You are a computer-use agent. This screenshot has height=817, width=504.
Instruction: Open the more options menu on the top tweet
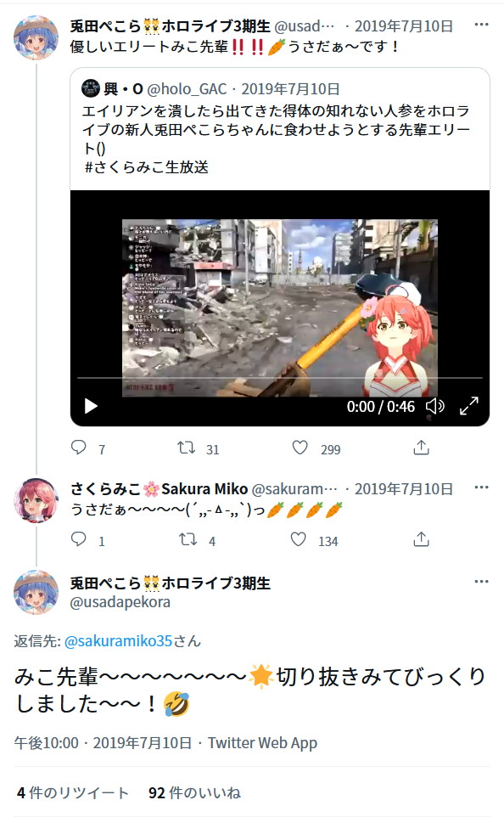[482, 25]
